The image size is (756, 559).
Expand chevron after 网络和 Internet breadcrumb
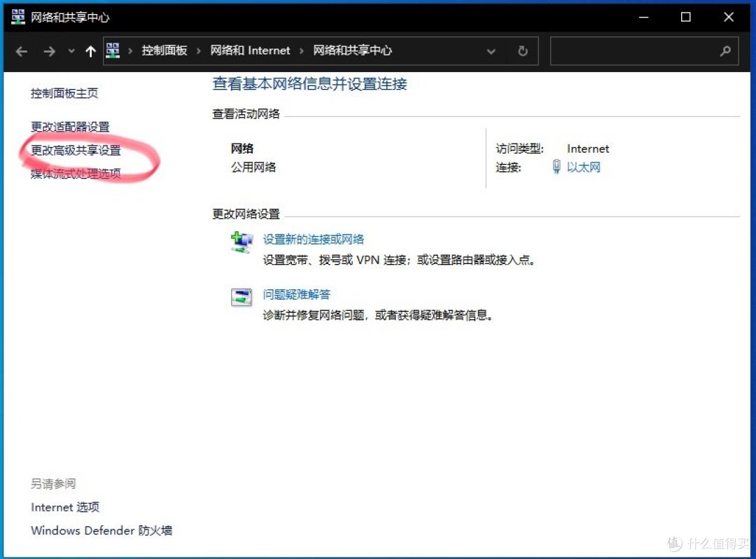pyautogui.click(x=301, y=51)
